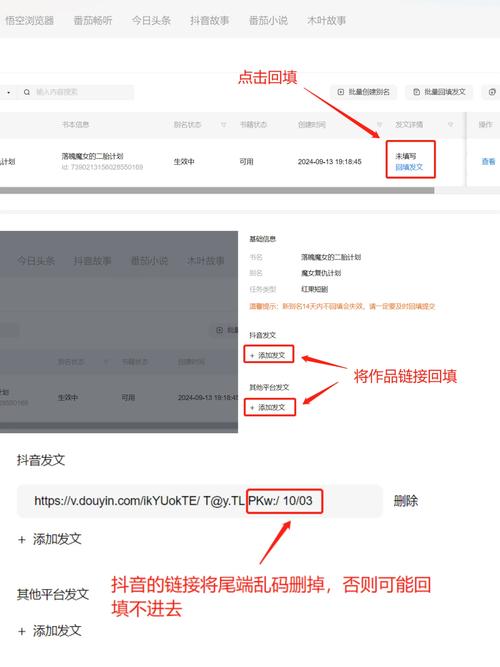Screen dimensions: 500x667
Task: Click the 批量回填发文 button
Action: [439, 92]
